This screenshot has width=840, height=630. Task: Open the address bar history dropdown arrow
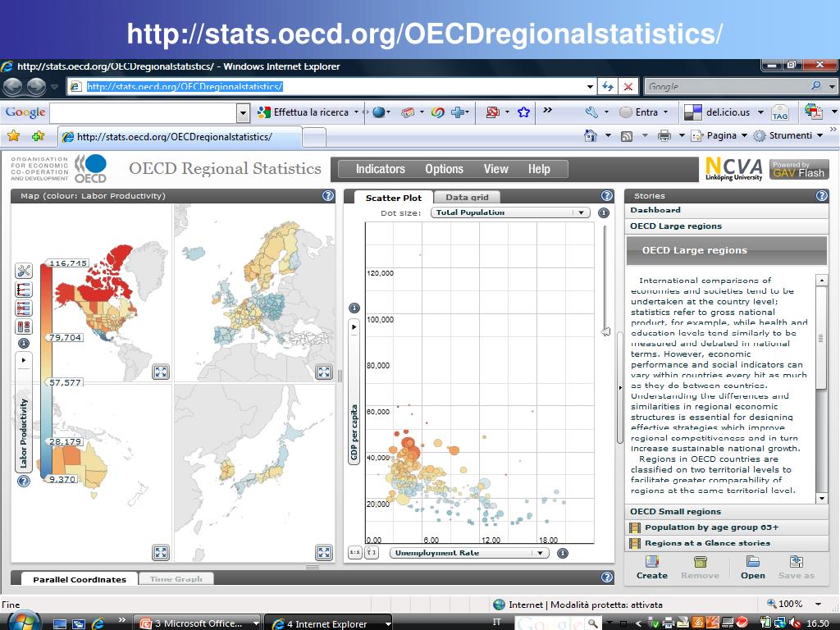click(x=590, y=86)
